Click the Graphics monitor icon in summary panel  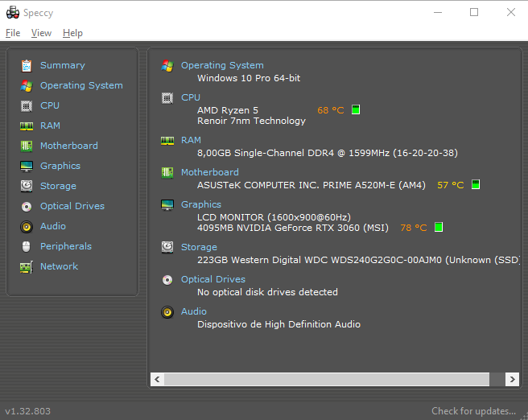pyautogui.click(x=167, y=205)
